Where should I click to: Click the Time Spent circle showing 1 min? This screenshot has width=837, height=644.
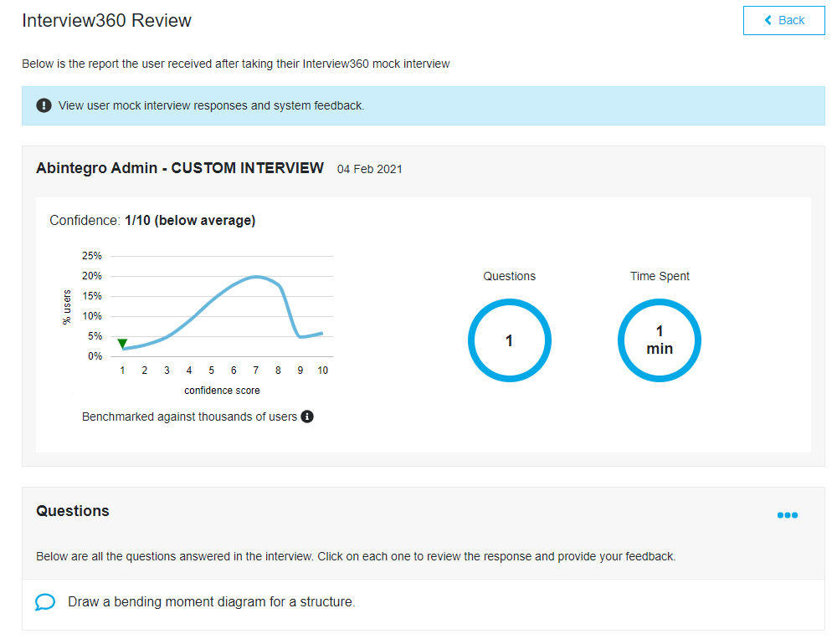point(660,340)
